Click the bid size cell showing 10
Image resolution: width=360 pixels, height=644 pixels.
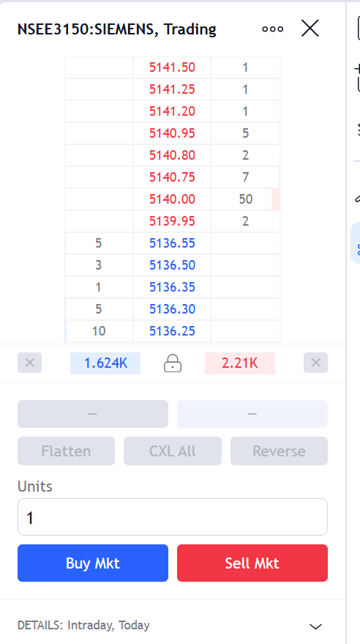(99, 331)
